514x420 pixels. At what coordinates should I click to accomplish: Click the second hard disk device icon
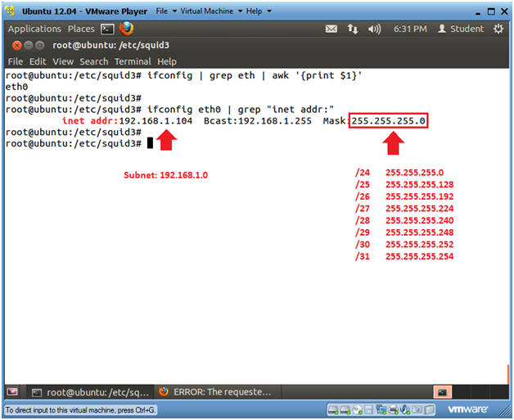point(345,409)
